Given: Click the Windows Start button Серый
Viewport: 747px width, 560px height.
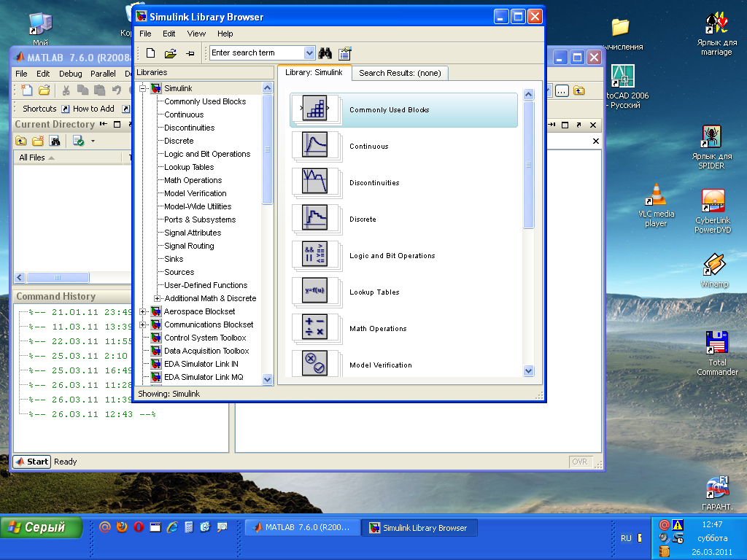Looking at the screenshot, I should click(42, 528).
